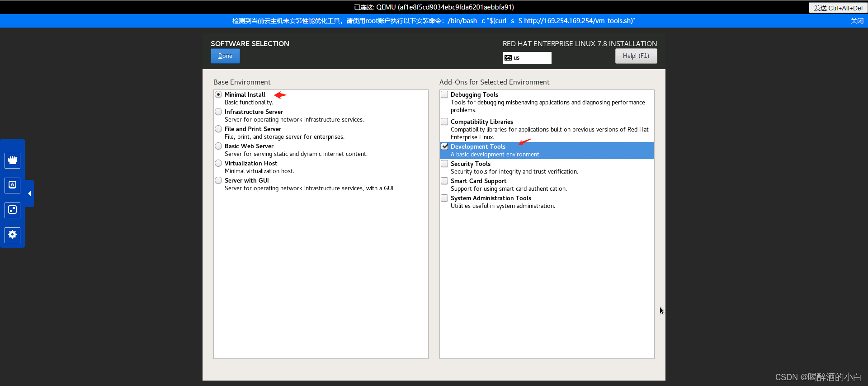Close the blue notification banner via 关闭

pyautogui.click(x=857, y=21)
